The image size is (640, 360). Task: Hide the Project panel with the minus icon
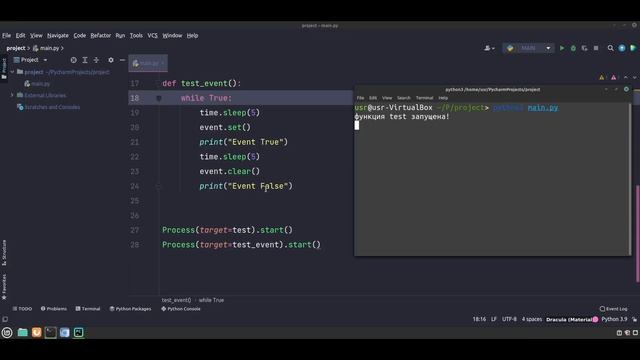coord(122,60)
